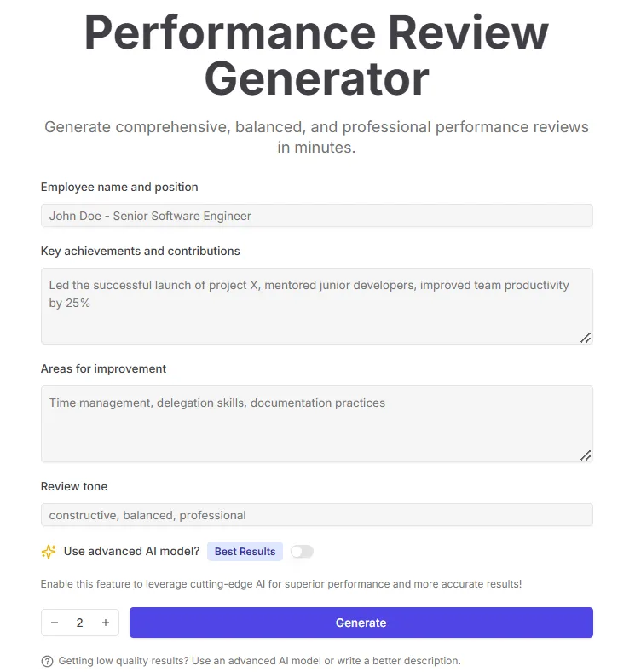Click the Key achievements textarea resize handle
The image size is (635, 672).
pos(586,338)
